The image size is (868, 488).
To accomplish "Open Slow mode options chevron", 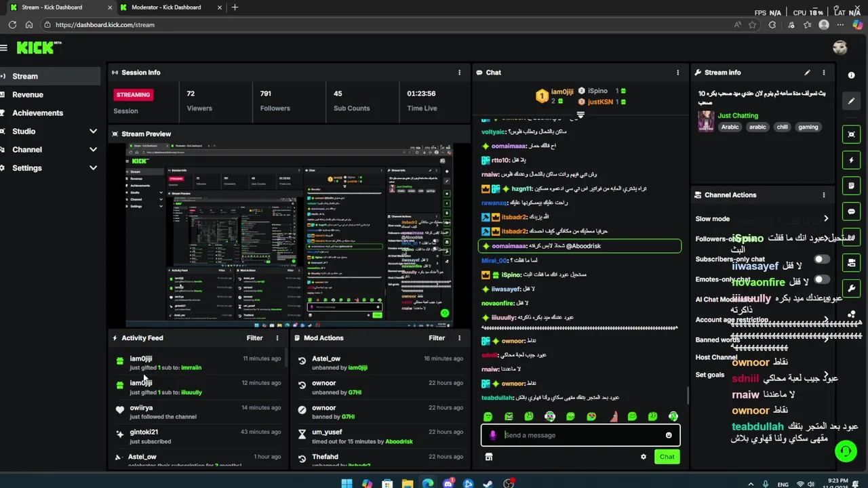I will [826, 218].
